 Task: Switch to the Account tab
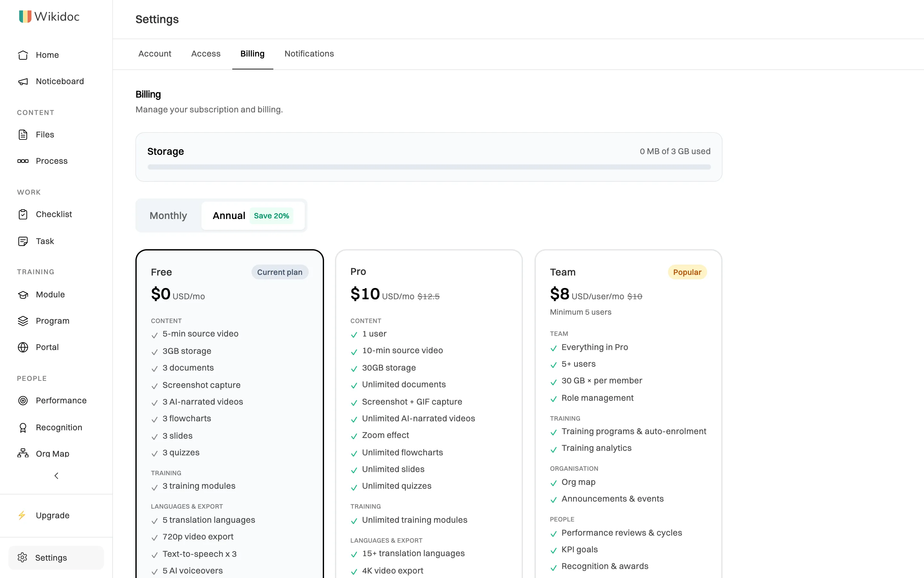[x=155, y=54]
